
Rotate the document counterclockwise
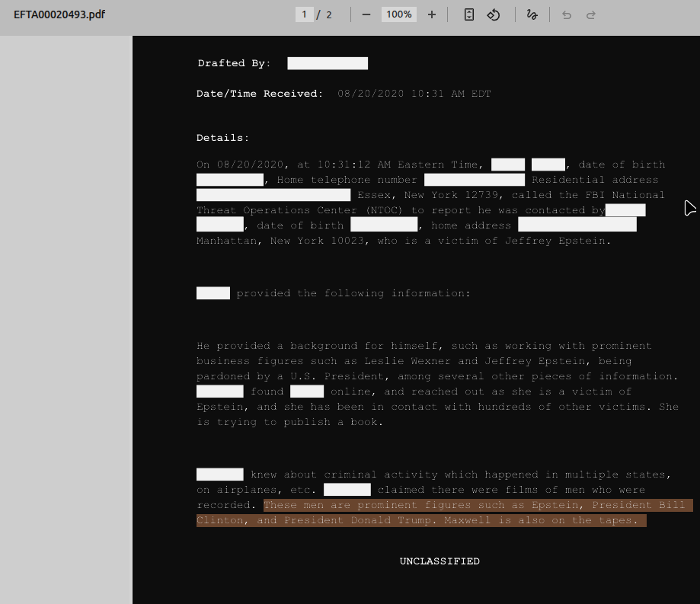[x=494, y=14]
